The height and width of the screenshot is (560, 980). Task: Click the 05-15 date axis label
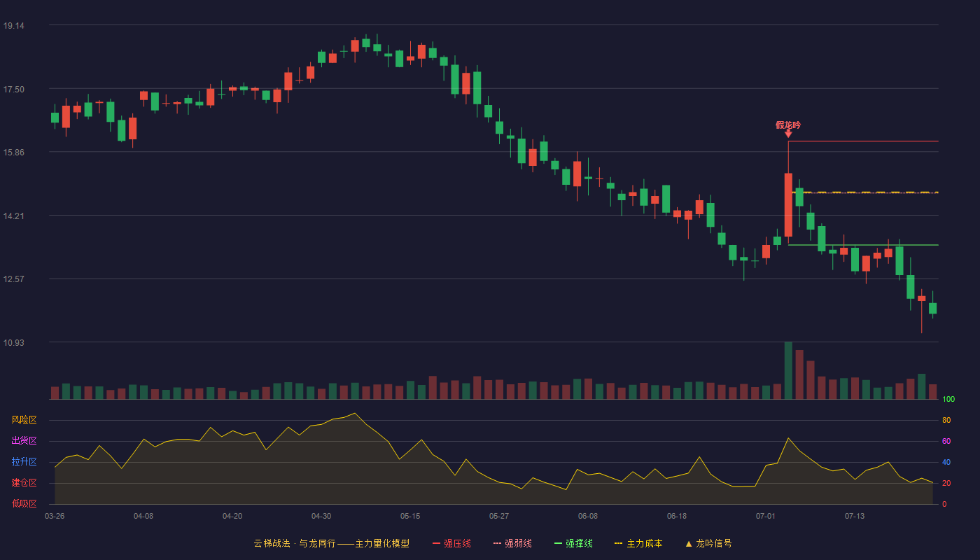click(410, 516)
